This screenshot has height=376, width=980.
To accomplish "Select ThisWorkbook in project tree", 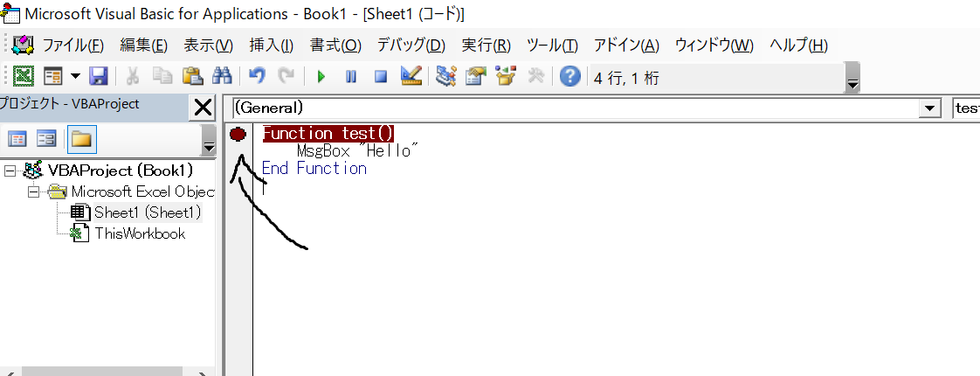I will tap(140, 233).
